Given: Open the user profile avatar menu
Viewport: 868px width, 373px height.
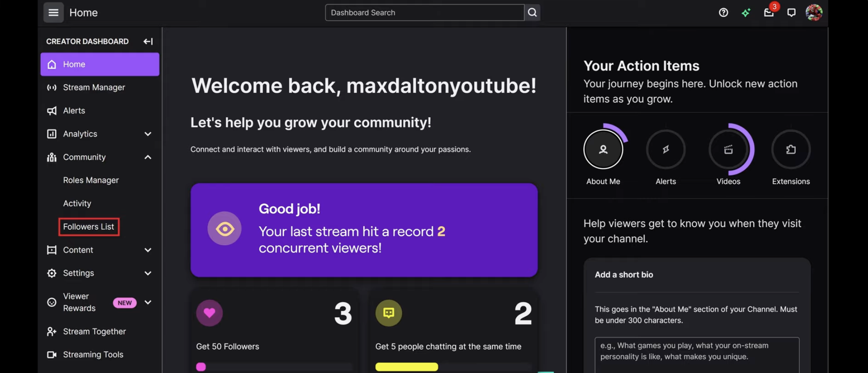Looking at the screenshot, I should tap(814, 13).
